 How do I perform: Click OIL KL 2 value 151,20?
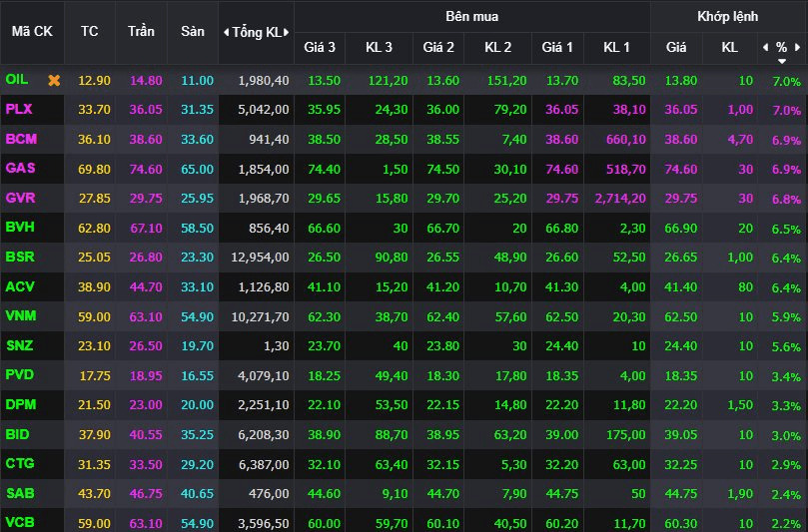point(507,80)
